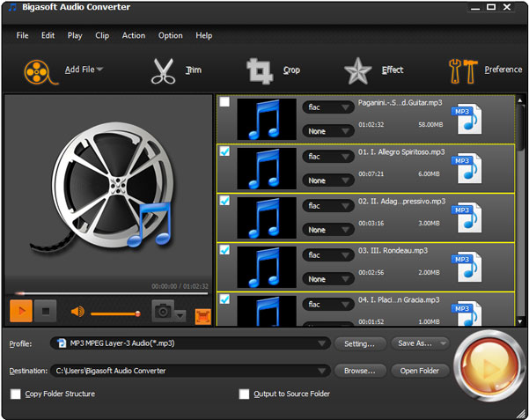Viewport: 529px width, 420px height.
Task: Open flac dropdown for 04. I. Placi...n Gracia
Action: coord(328,305)
